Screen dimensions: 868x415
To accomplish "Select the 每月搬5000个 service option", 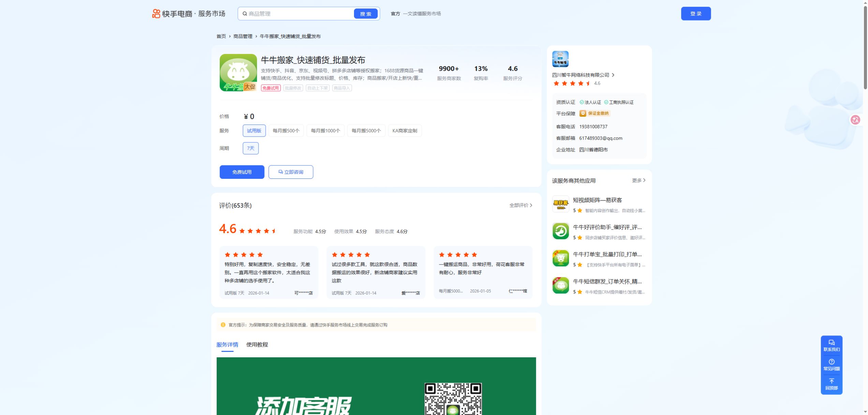I will (366, 131).
